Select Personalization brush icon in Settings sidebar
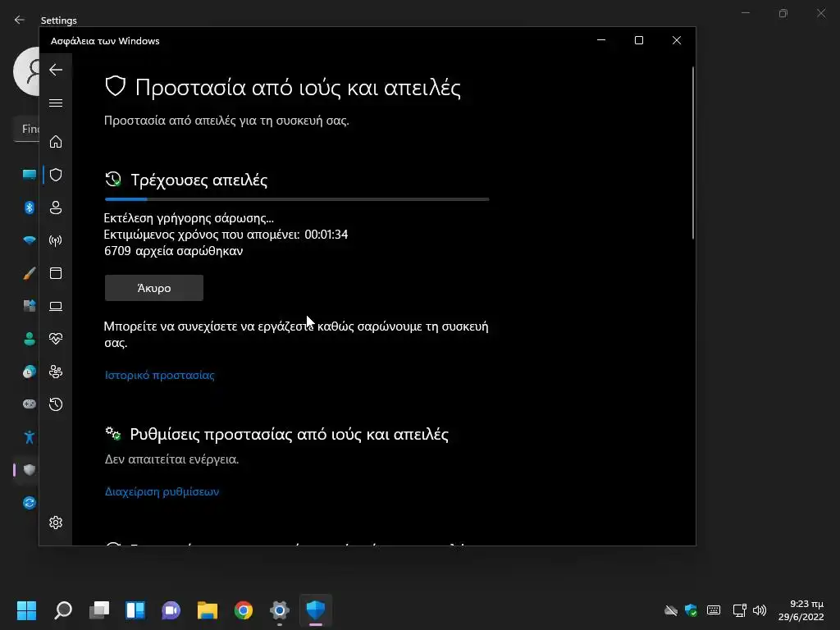 click(29, 273)
